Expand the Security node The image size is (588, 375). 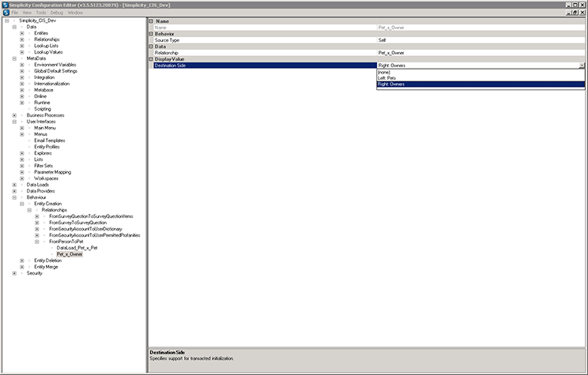point(14,273)
